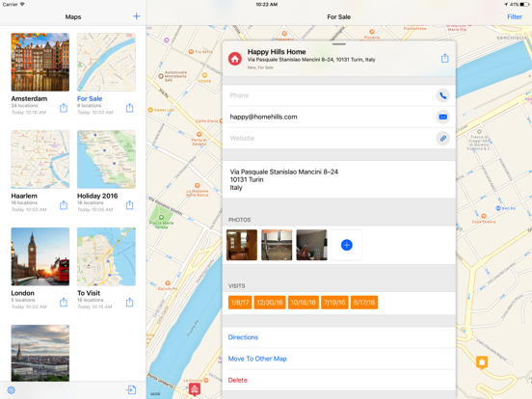
Task: Share the London map
Action: [64, 302]
